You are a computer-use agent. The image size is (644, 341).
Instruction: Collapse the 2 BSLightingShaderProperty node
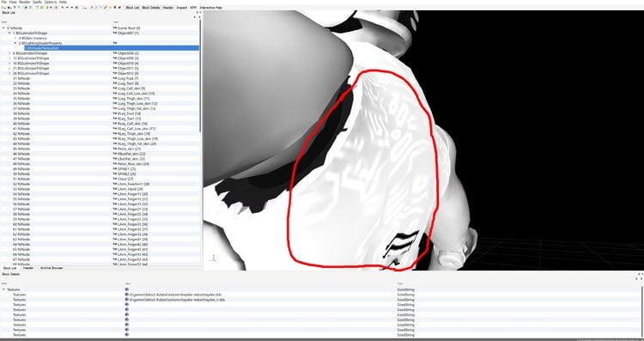tap(15, 43)
